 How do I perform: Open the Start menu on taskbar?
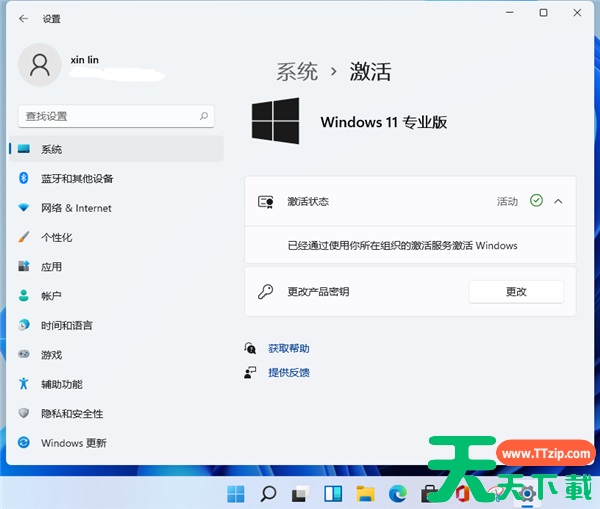235,494
